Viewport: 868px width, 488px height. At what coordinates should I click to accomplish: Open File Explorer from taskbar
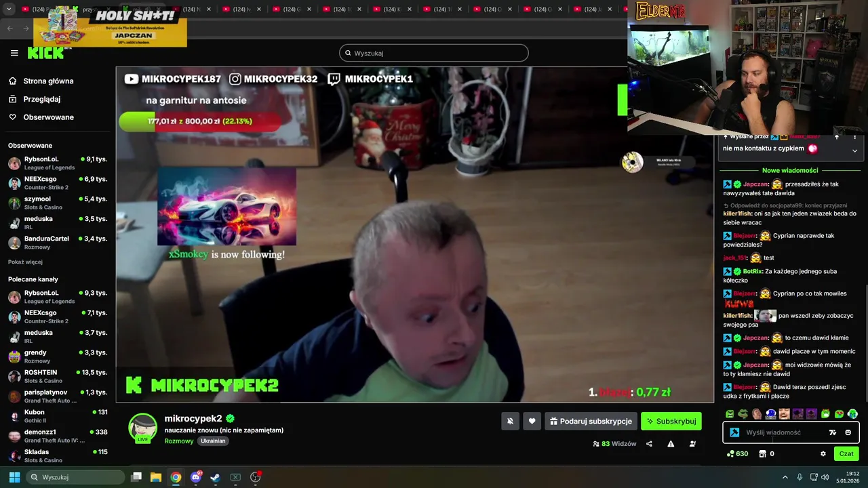pyautogui.click(x=156, y=477)
